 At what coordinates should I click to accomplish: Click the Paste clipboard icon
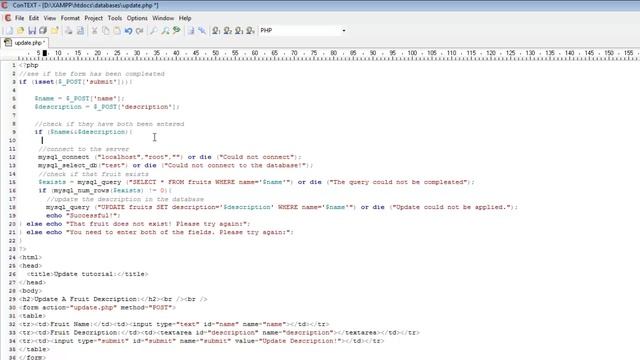coord(117,31)
